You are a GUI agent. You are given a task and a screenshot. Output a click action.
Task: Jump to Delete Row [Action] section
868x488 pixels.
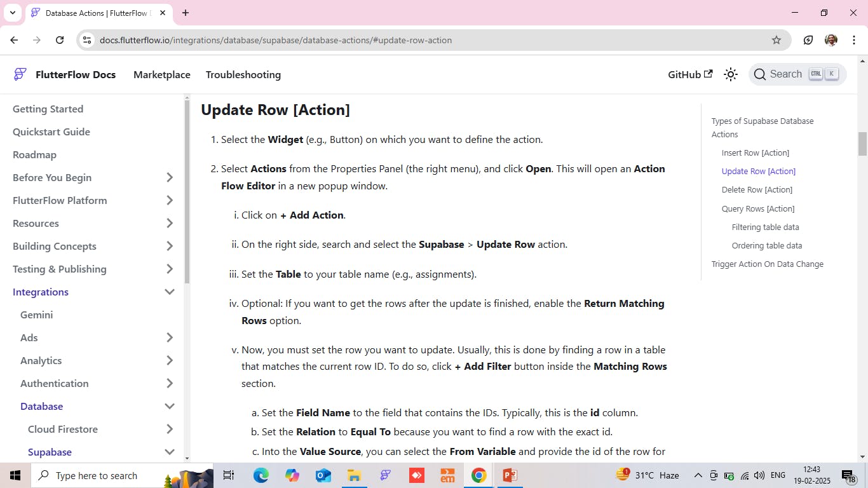757,189
